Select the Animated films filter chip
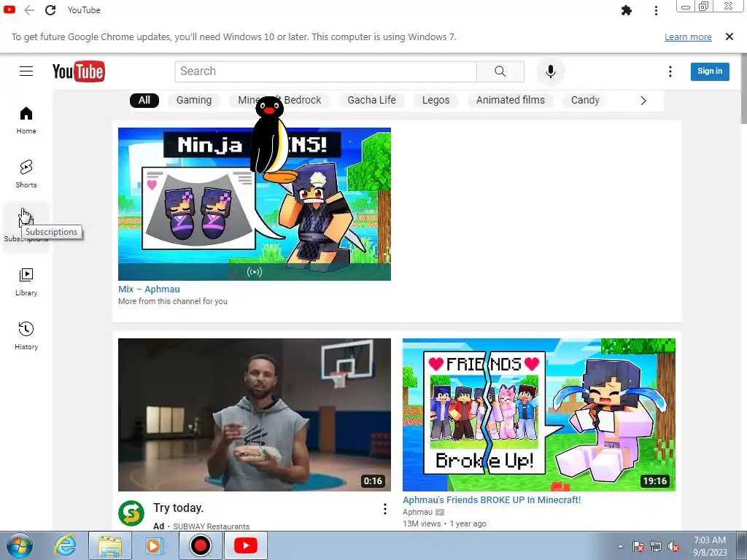Image resolution: width=747 pixels, height=560 pixels. click(510, 100)
